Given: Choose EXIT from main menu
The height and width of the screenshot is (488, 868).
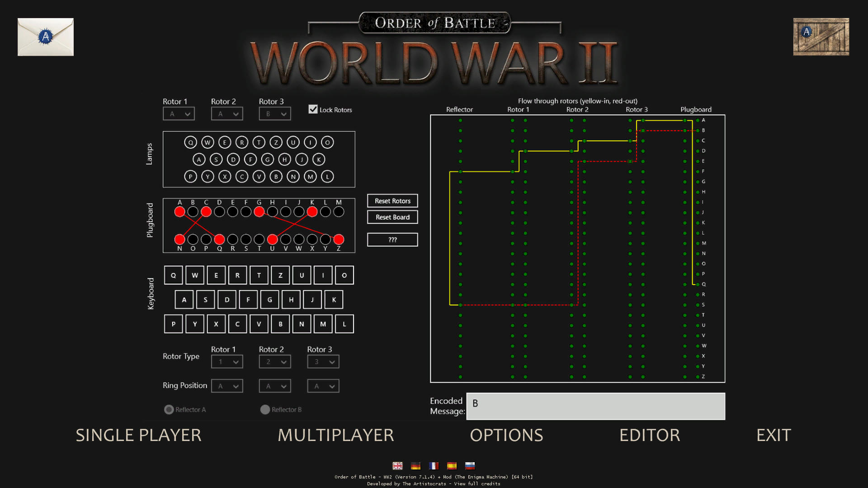Looking at the screenshot, I should (774, 435).
